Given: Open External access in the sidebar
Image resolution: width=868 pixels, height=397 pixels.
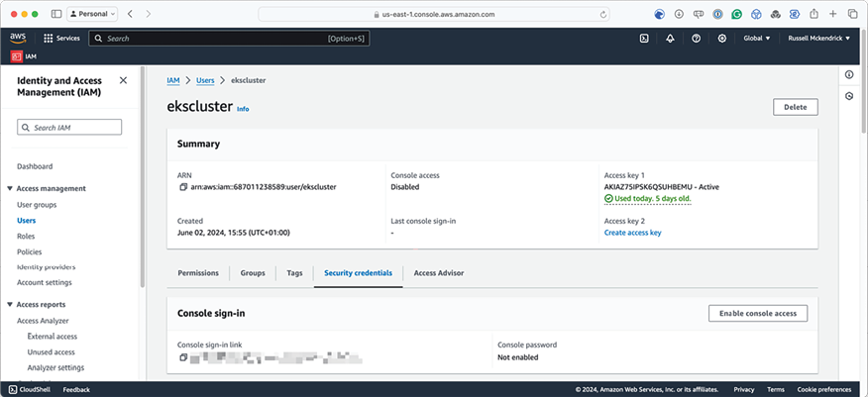Looking at the screenshot, I should click(53, 337).
